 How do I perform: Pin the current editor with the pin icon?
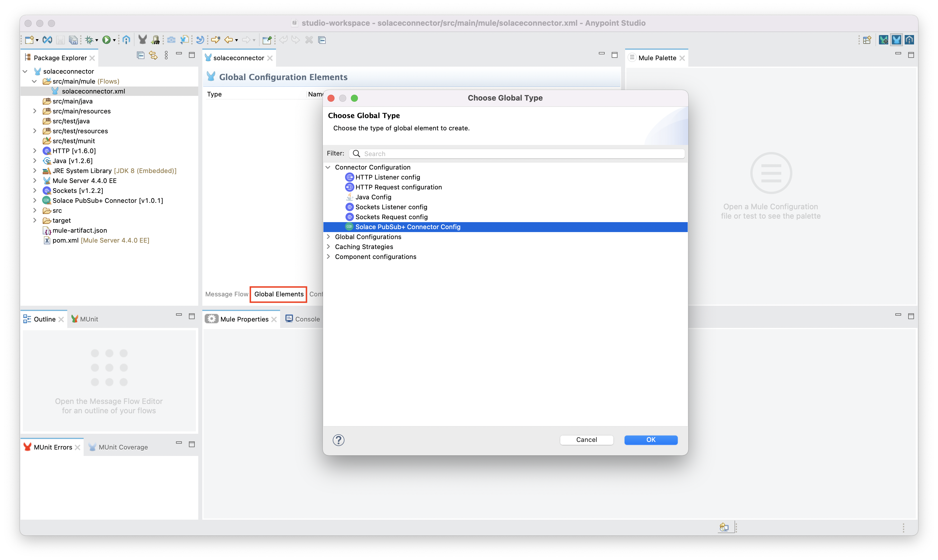click(x=267, y=40)
